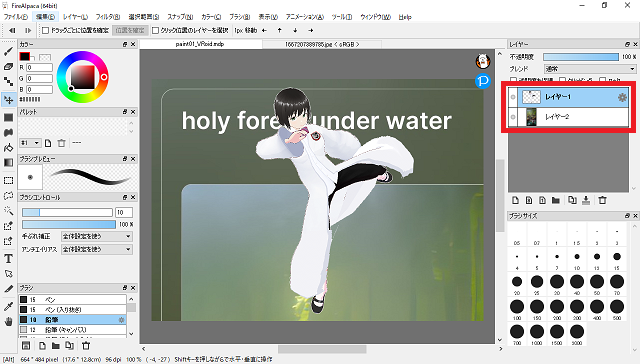Move one pixel up with the up arrow

click(280, 30)
